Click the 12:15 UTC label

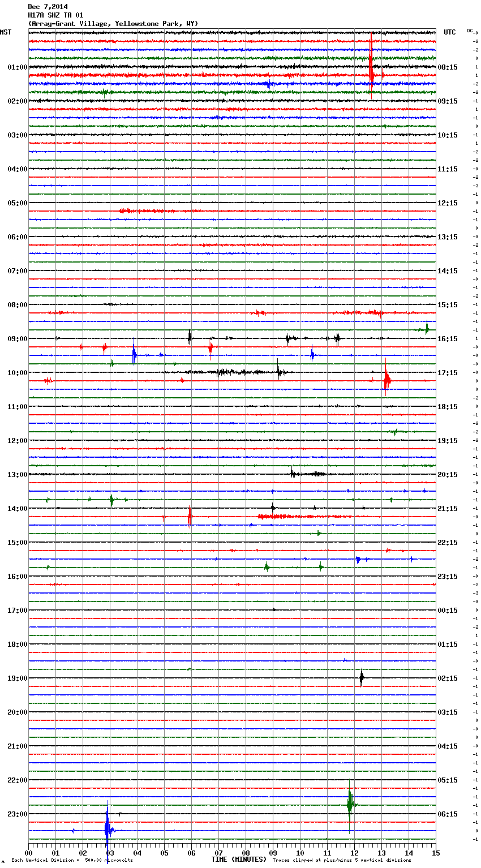coord(448,203)
